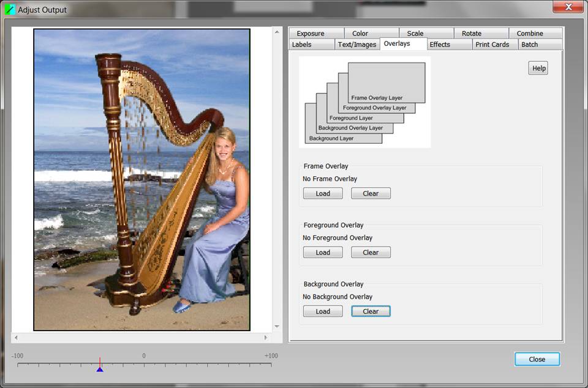This screenshot has height=388, width=588.
Task: Load a Frame Overlay
Action: click(x=323, y=193)
